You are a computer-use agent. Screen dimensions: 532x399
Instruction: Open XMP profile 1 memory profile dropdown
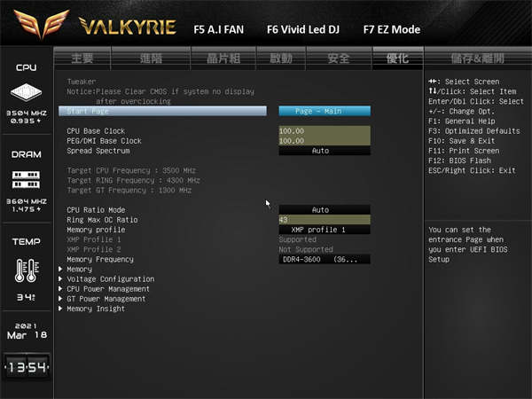point(325,230)
